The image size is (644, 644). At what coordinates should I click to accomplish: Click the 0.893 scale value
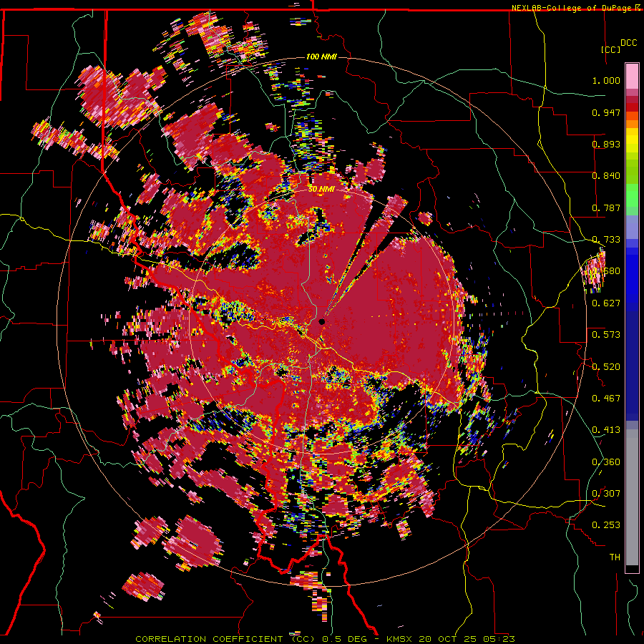(606, 144)
